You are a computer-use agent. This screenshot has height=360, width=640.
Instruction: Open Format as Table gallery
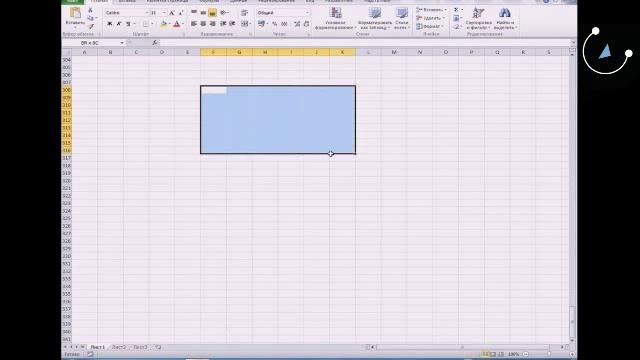click(375, 18)
